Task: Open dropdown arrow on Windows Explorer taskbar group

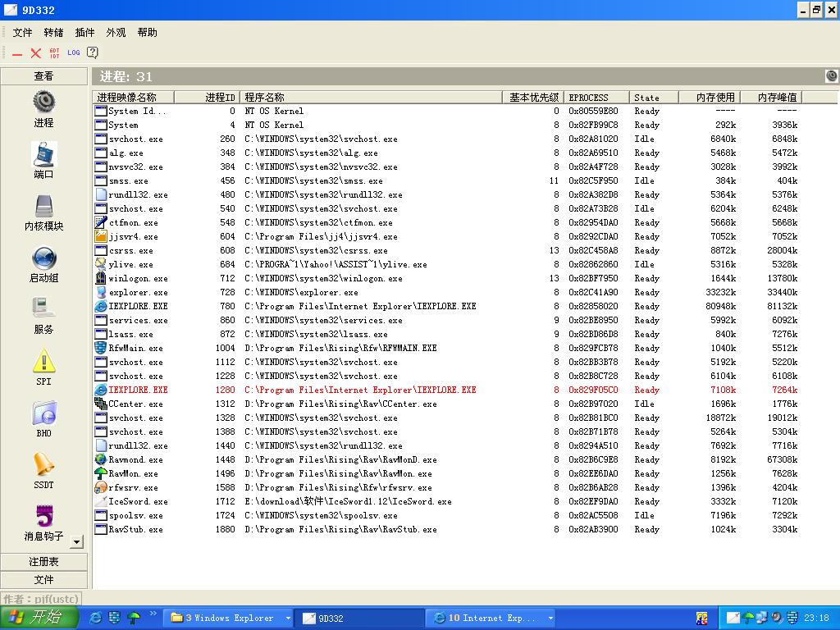Action: tap(288, 619)
